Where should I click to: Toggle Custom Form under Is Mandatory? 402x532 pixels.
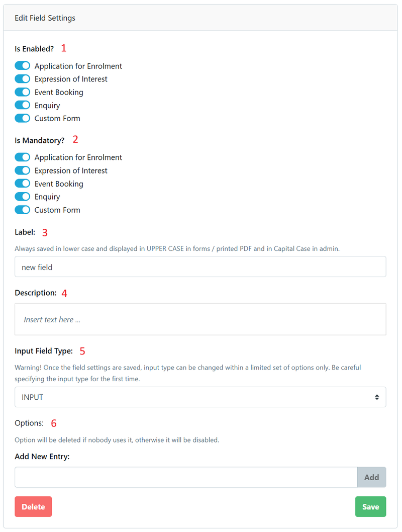(22, 209)
